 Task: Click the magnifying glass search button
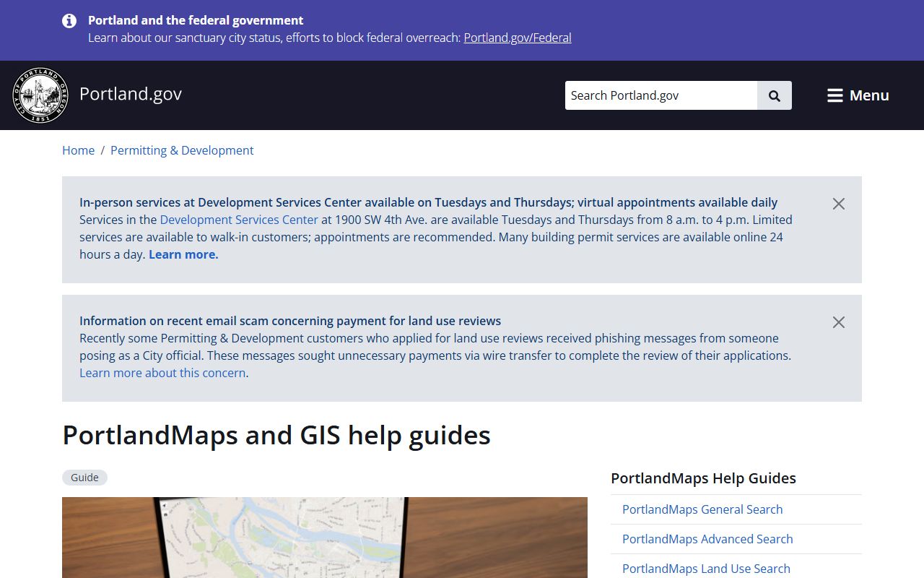point(775,95)
